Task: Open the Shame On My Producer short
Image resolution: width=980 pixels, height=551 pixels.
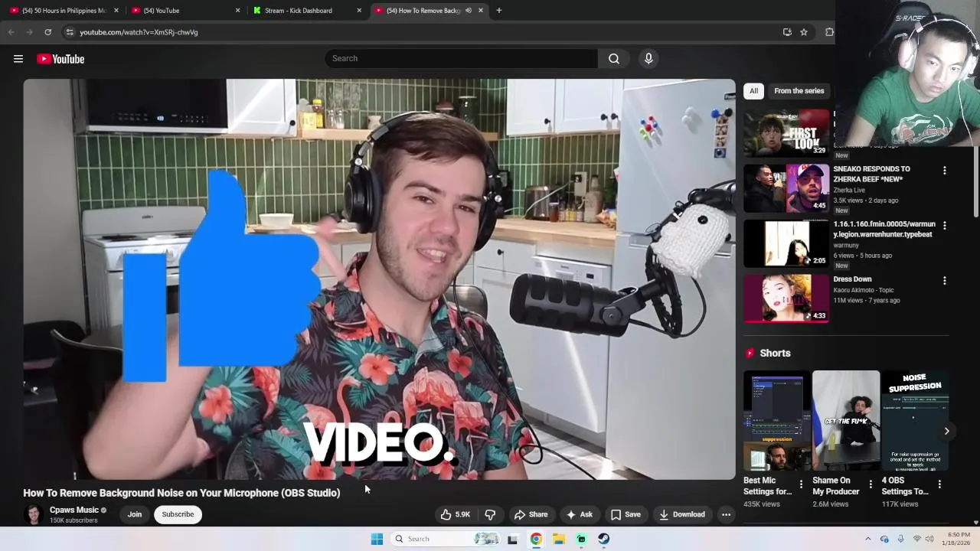Action: tap(845, 421)
